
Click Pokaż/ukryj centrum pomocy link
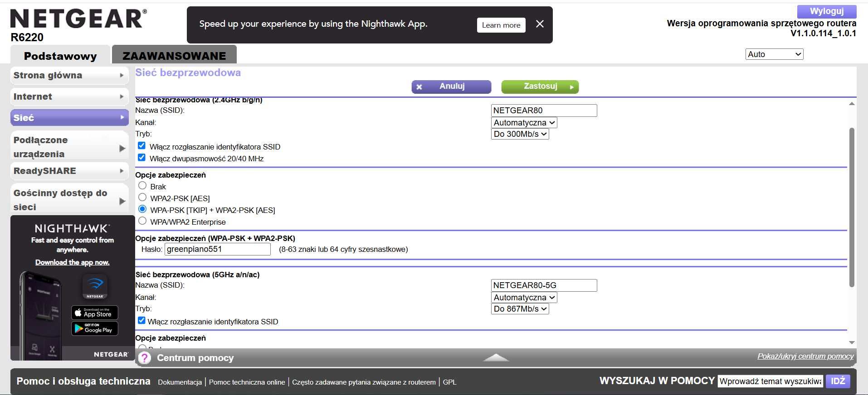[805, 356]
